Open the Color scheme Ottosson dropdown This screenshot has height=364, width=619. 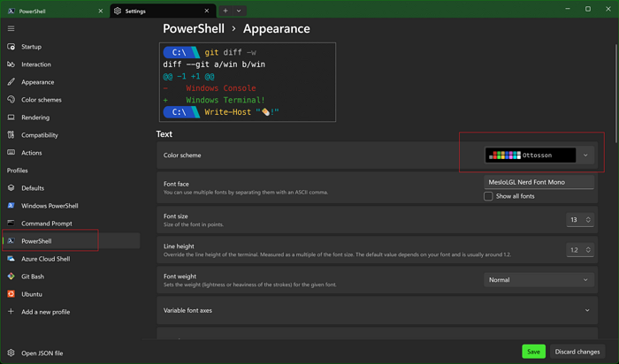[539, 155]
